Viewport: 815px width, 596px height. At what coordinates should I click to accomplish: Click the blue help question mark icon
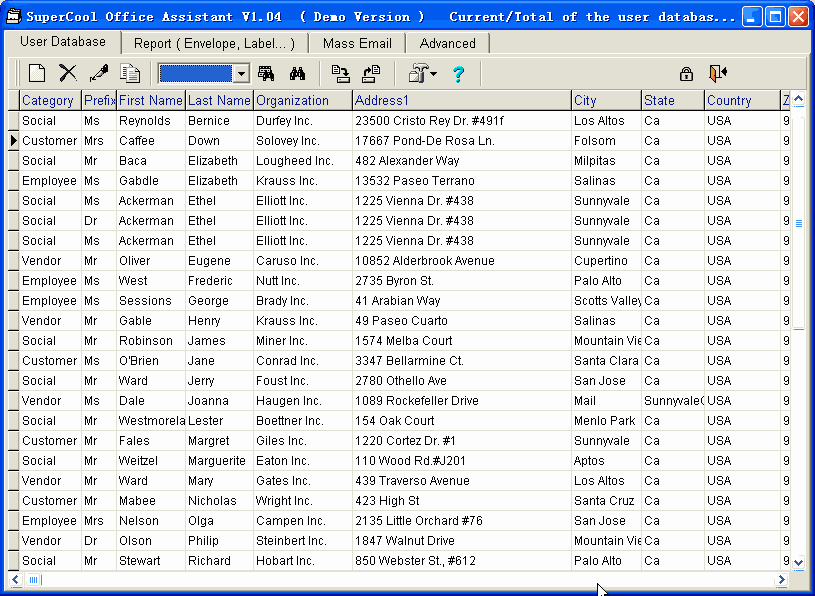tap(458, 74)
